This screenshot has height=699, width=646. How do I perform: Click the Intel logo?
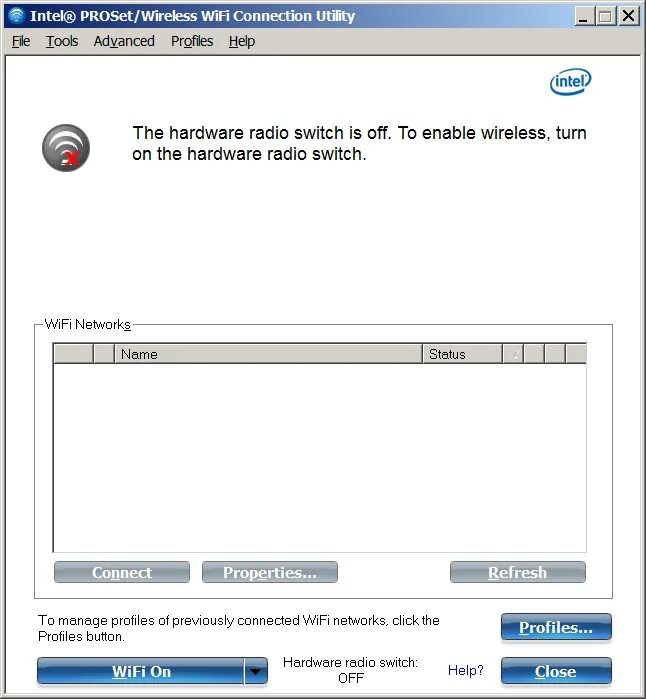570,82
